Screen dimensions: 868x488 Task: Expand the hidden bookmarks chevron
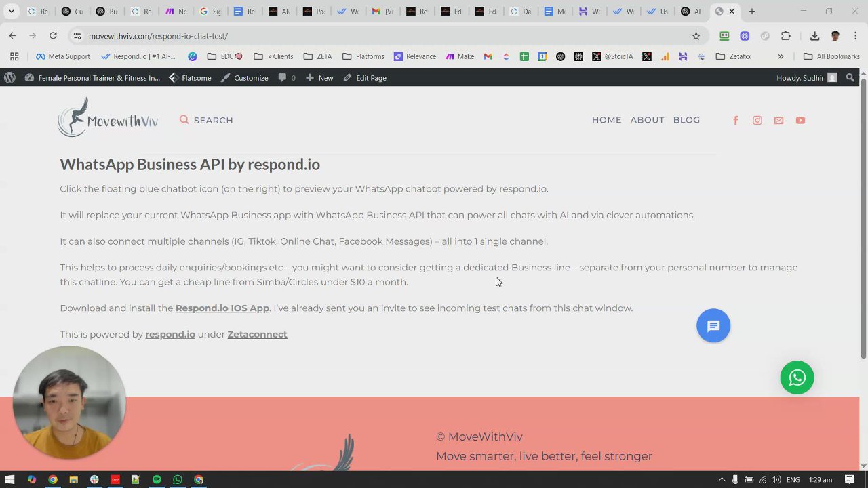tap(781, 56)
